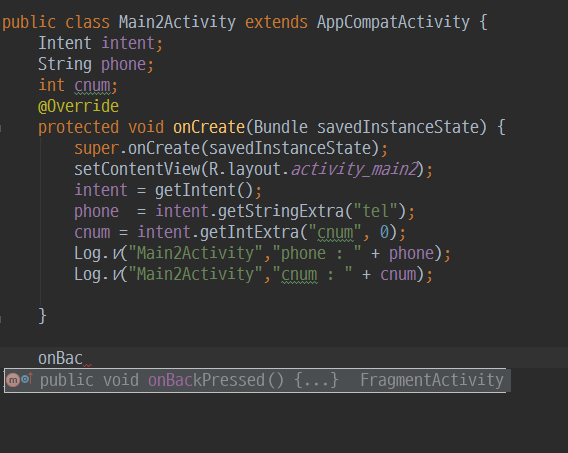568x453 pixels.
Task: Click the "tel" string literal
Action: click(375, 211)
